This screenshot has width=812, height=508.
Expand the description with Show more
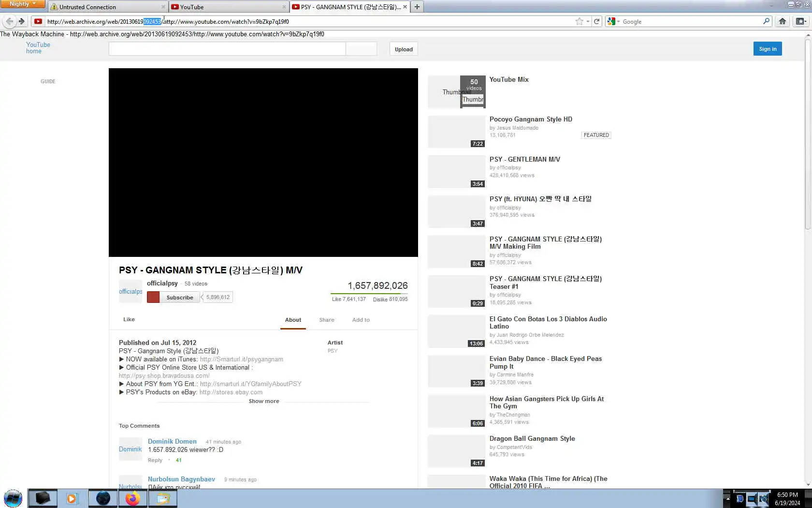click(x=264, y=401)
